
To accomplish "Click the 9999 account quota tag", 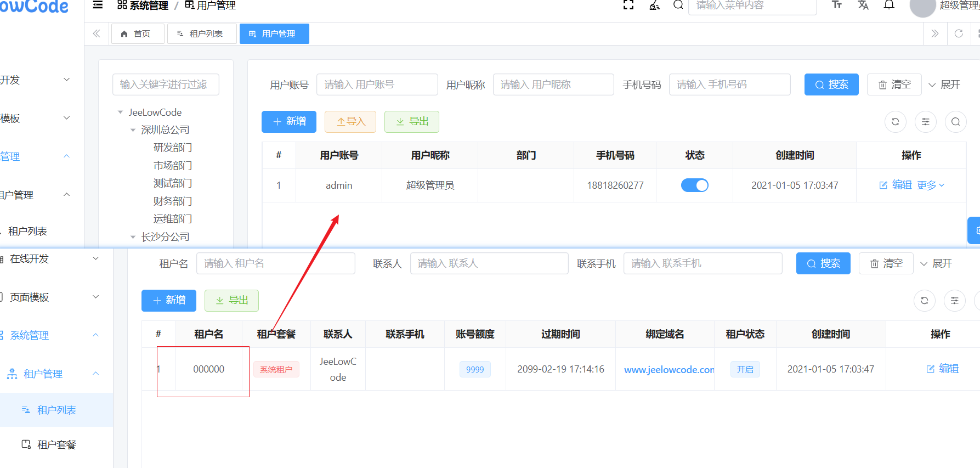I will (475, 370).
